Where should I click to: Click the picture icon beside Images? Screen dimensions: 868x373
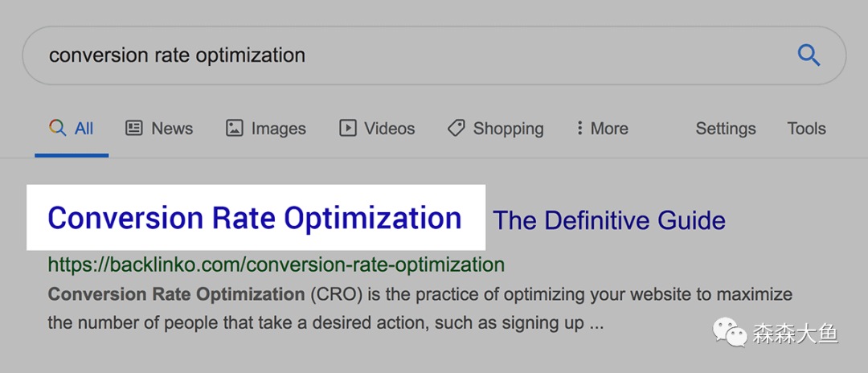[x=235, y=128]
